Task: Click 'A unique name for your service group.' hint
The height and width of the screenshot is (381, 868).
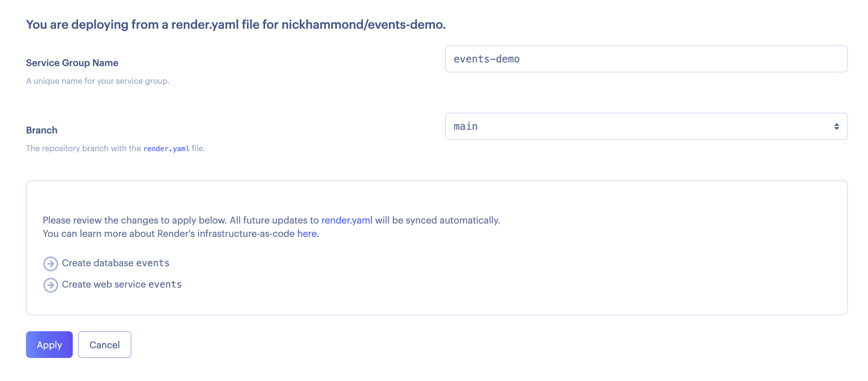Action: click(98, 81)
